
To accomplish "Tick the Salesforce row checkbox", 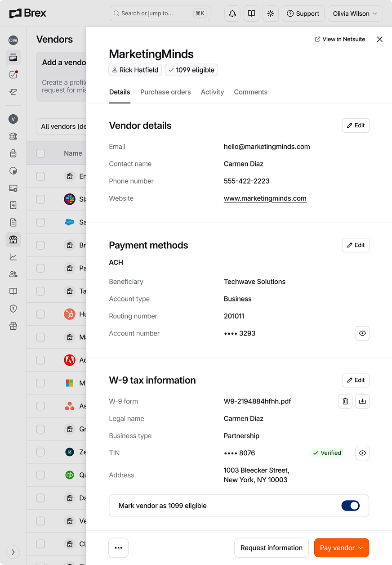I will pos(40,222).
